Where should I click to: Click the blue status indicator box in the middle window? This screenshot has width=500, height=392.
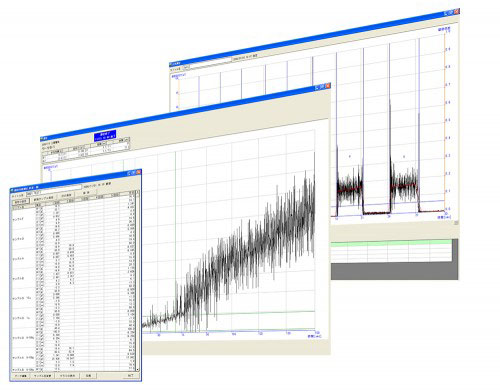coord(105,136)
